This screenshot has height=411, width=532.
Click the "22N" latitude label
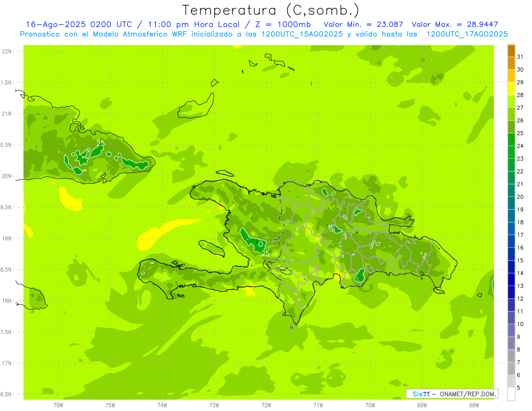7,51
